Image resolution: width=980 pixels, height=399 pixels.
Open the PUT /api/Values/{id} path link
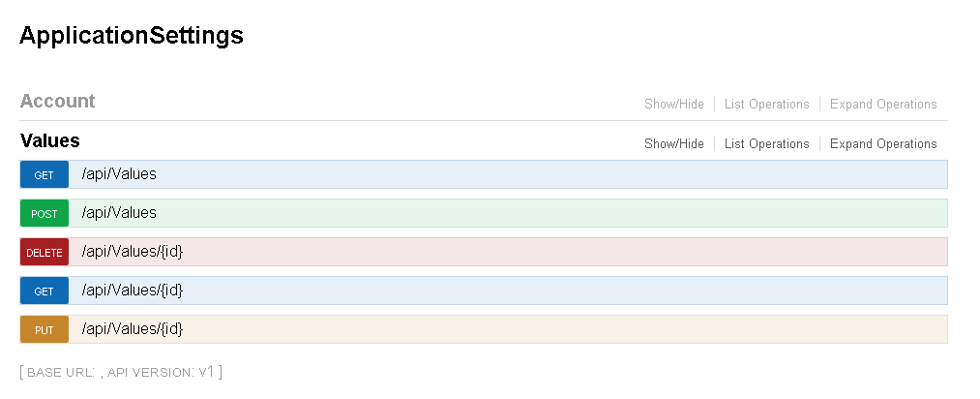tap(133, 328)
